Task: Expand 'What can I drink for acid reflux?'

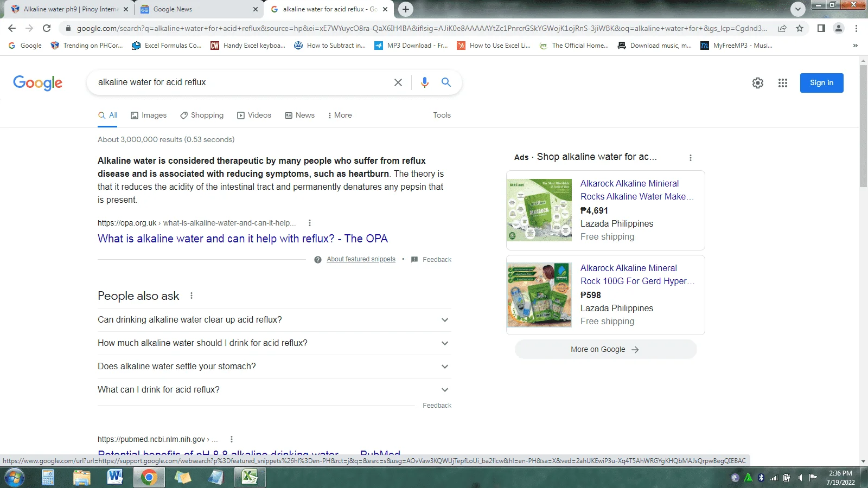Action: (274, 390)
